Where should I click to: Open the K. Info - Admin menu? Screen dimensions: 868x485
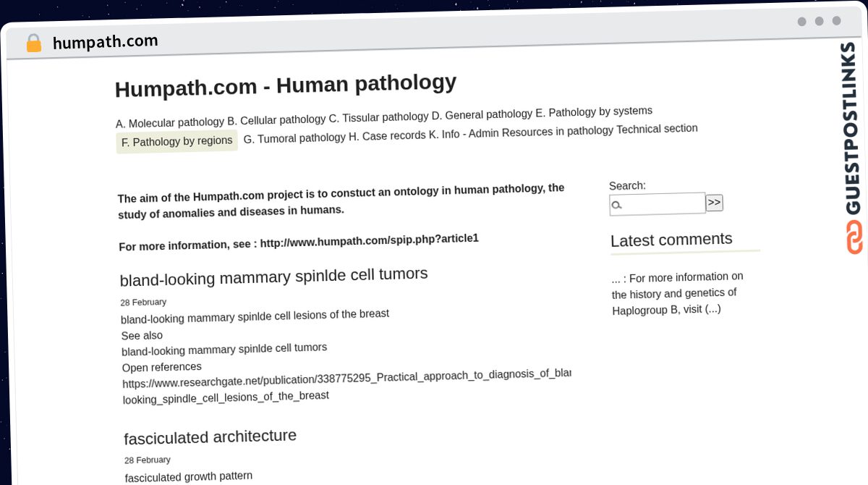464,133
